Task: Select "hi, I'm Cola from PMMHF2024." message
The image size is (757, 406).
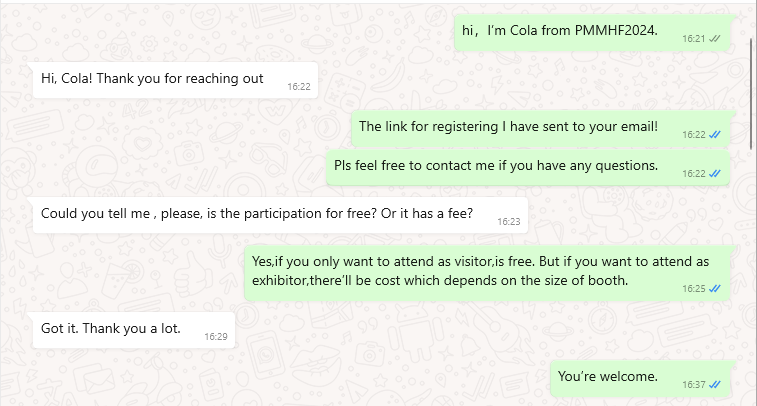Action: pyautogui.click(x=592, y=32)
